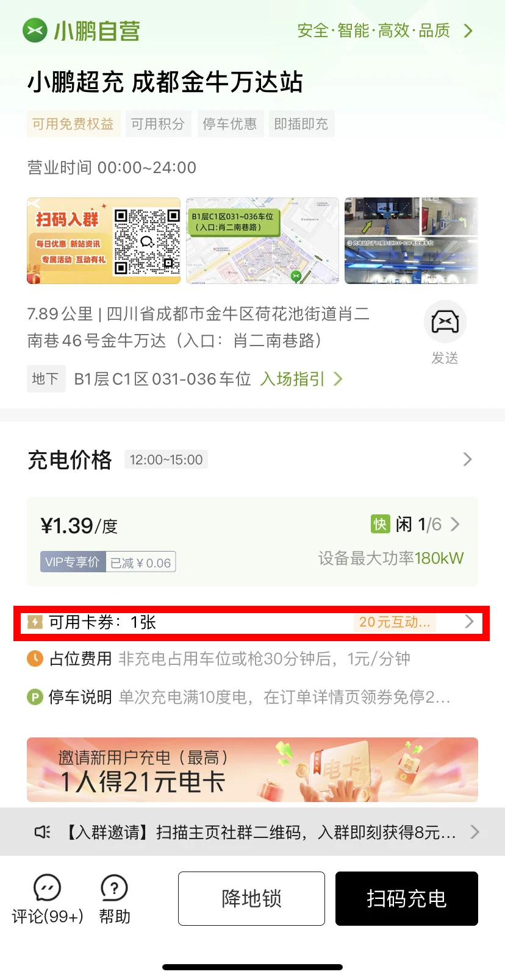Open the comments speech bubble icon
Screen dimensions: 505x980
(x=47, y=887)
